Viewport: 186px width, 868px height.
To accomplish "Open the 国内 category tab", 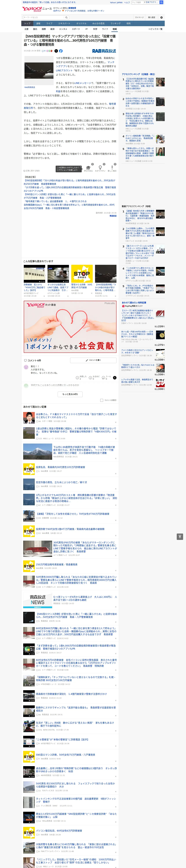I will point(35,29).
